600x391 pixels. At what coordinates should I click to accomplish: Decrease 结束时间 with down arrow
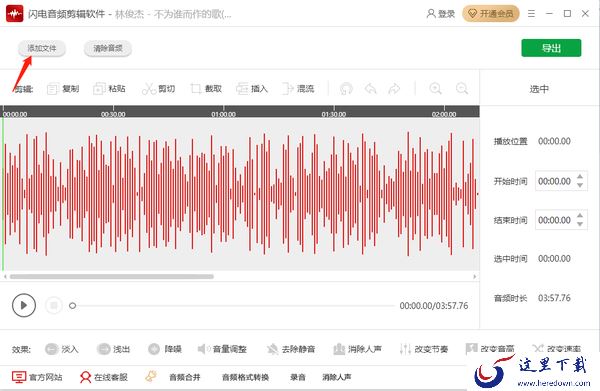[x=580, y=225]
